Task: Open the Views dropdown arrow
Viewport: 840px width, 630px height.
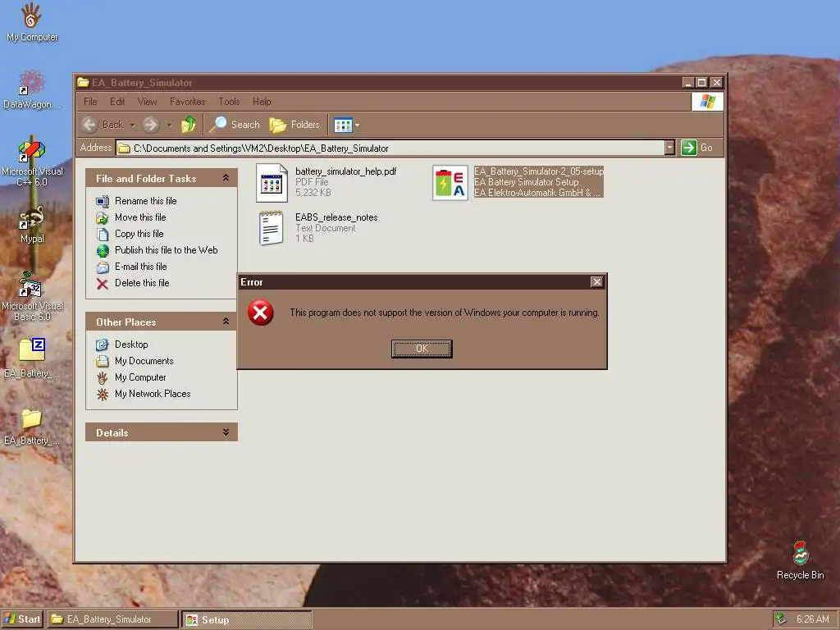Action: [x=358, y=126]
